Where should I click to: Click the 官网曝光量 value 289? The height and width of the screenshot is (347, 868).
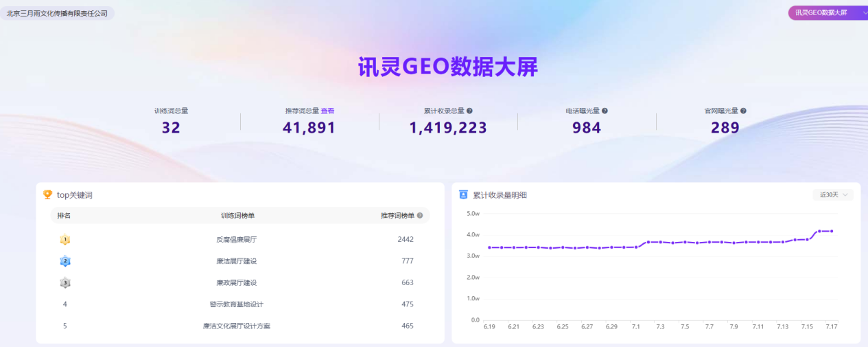point(725,128)
